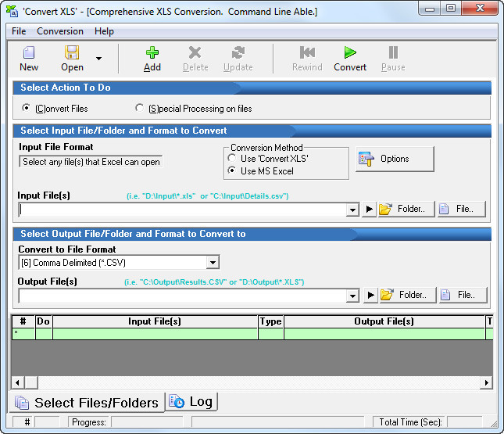
Task: Click the Output File(s) column header
Action: [x=384, y=321]
